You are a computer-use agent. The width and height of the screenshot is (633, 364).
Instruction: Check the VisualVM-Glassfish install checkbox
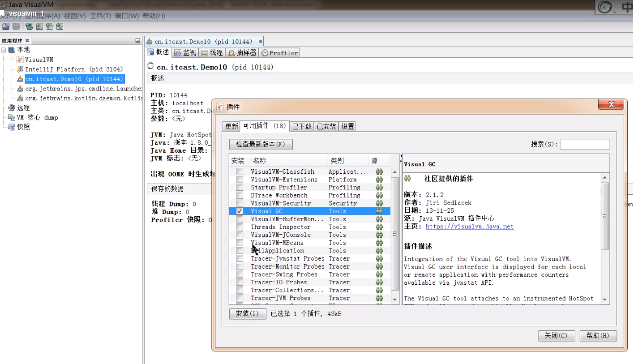coord(239,172)
